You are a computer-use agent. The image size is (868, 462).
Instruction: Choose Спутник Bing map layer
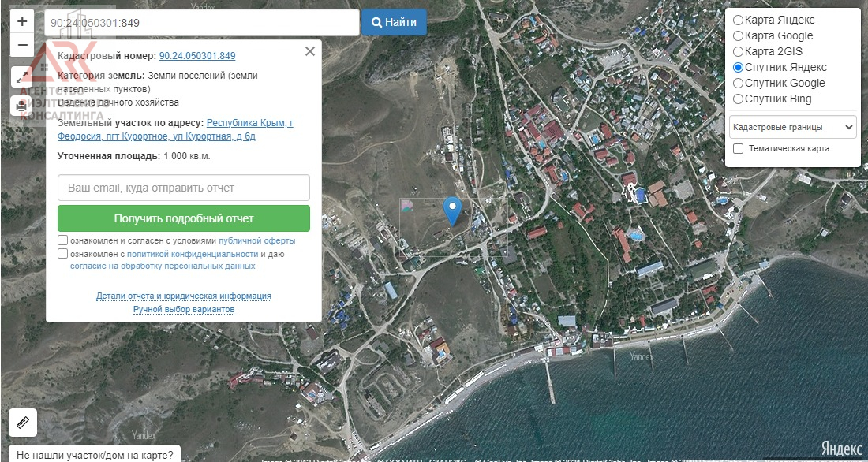click(x=738, y=99)
